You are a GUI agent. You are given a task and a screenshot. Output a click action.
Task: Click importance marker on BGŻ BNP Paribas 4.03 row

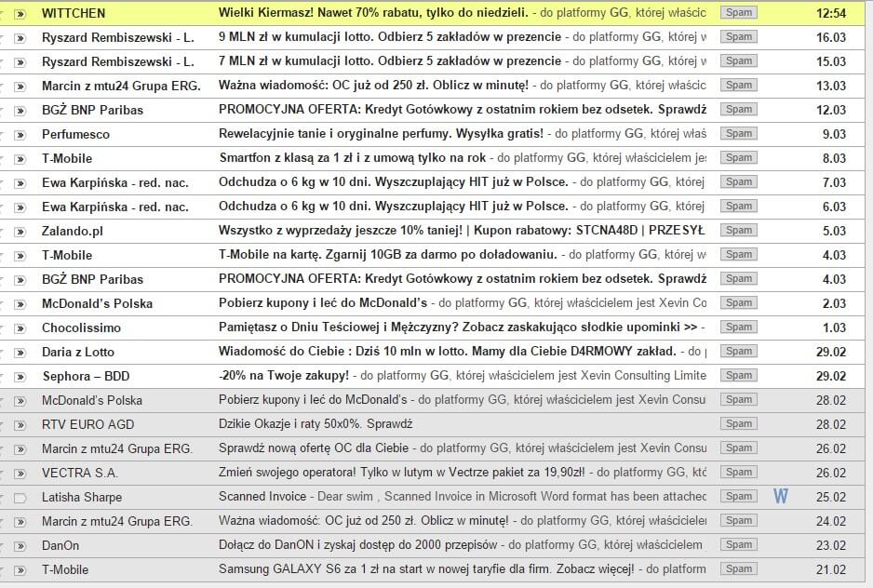click(x=20, y=281)
